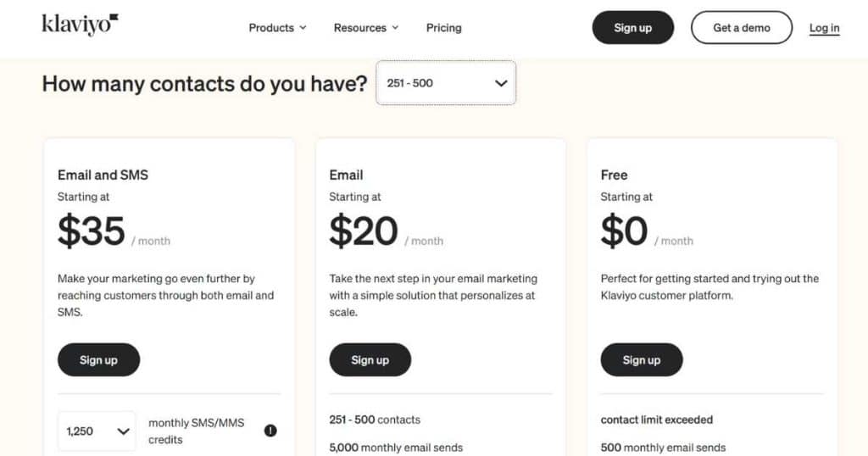The image size is (868, 456).
Task: Open the Resources menu
Action: 366,28
